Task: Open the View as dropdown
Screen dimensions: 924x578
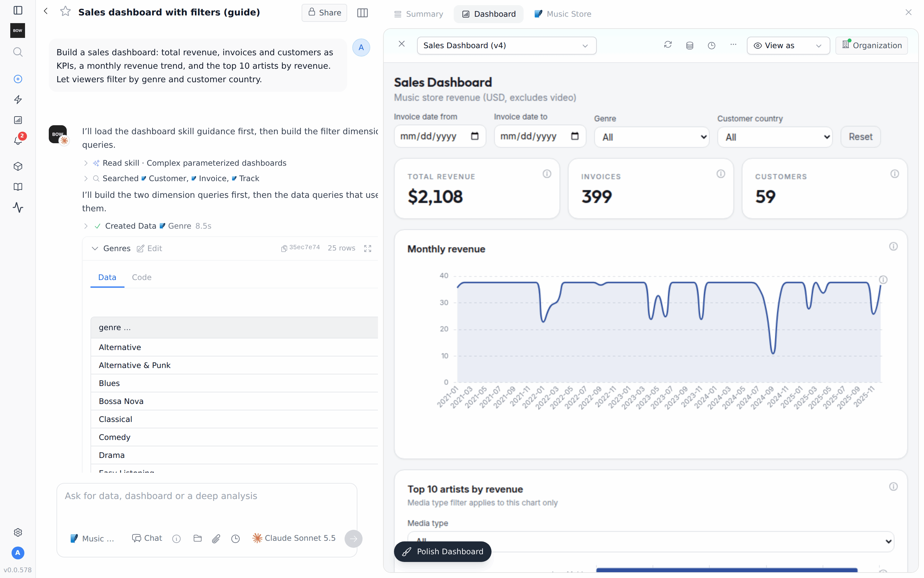Action: pyautogui.click(x=788, y=46)
